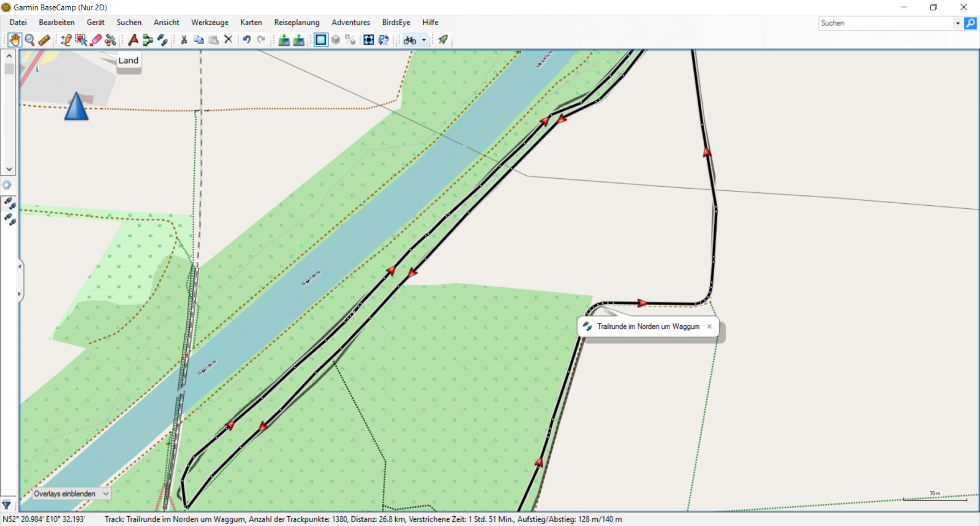The height and width of the screenshot is (526, 980).
Task: Select the Erase tool
Action: click(x=96, y=40)
